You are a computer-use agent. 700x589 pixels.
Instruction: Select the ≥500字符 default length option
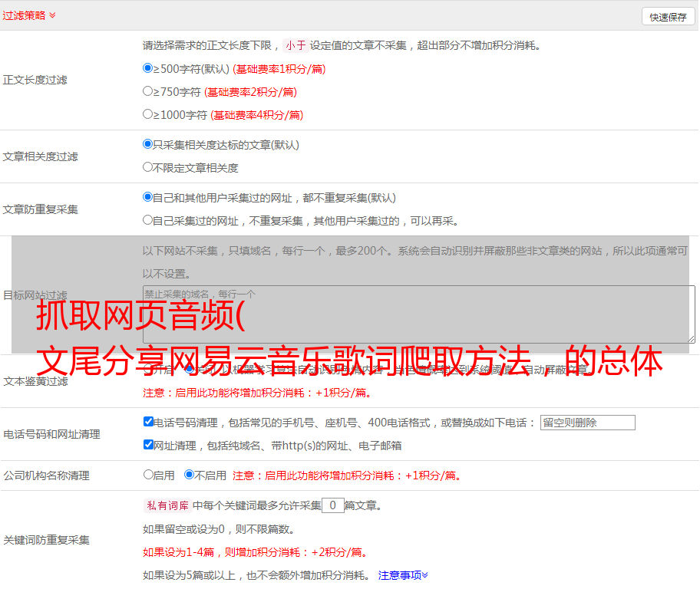click(148, 68)
